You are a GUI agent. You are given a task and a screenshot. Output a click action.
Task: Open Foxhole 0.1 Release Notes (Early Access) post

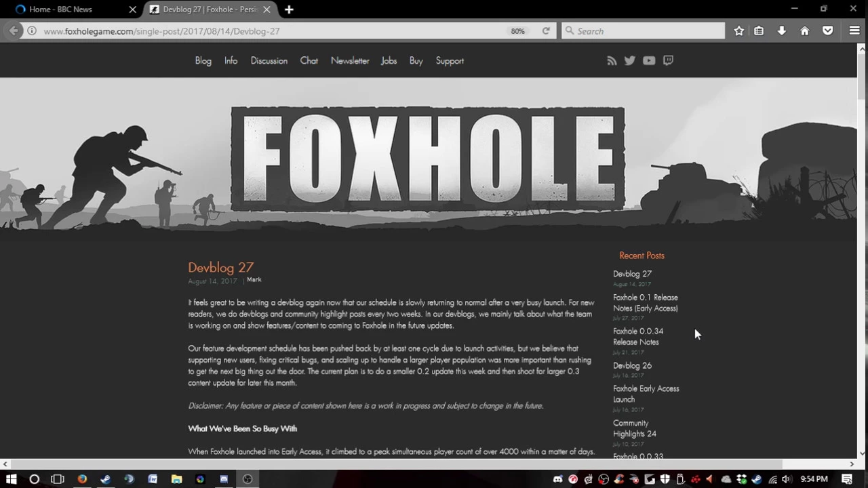646,303
